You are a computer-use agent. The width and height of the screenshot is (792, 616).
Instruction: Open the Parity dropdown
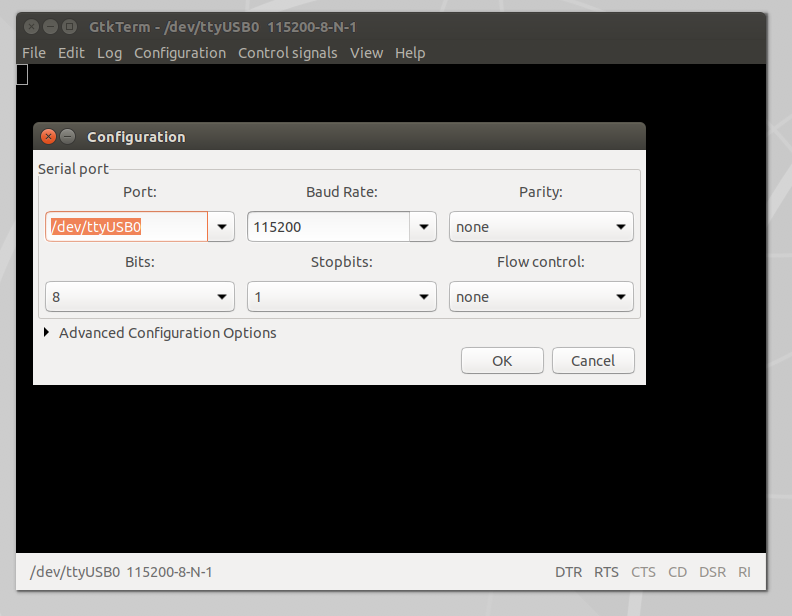540,227
